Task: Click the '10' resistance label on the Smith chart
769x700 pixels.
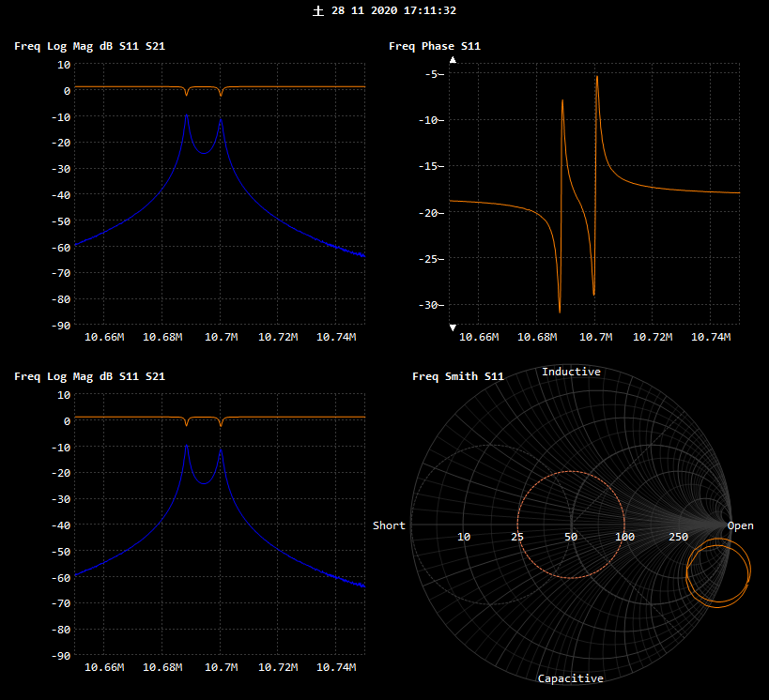Action: point(464,537)
